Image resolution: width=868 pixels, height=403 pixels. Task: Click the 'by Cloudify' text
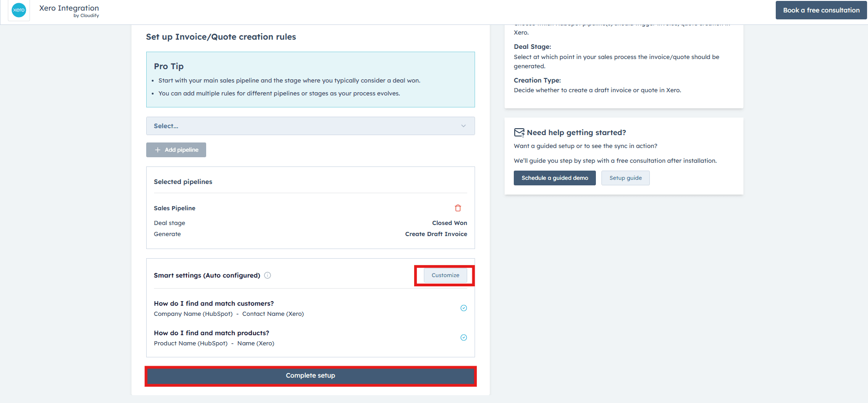(x=86, y=16)
